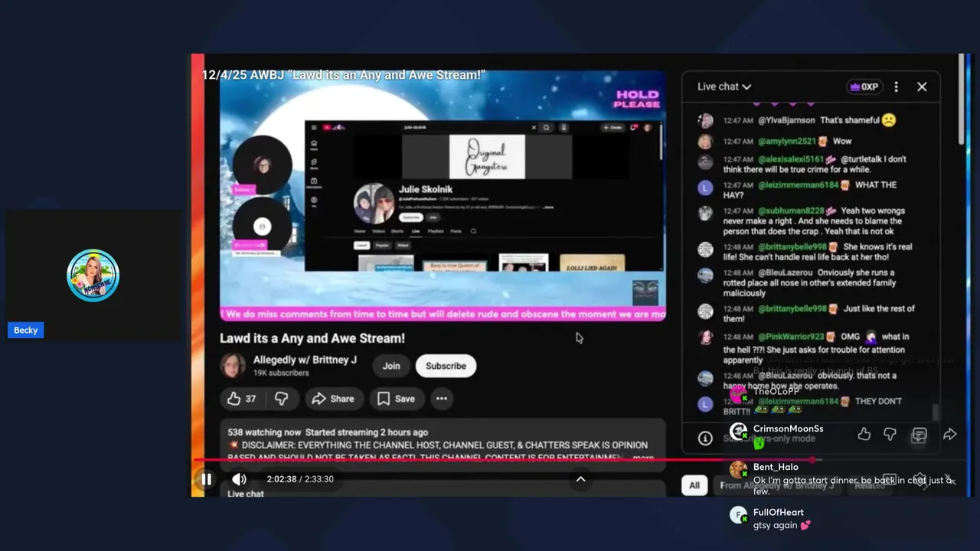Screen dimensions: 980x551
Task: Click the Lawd its a Any and Awe Stream! title
Action: [312, 338]
